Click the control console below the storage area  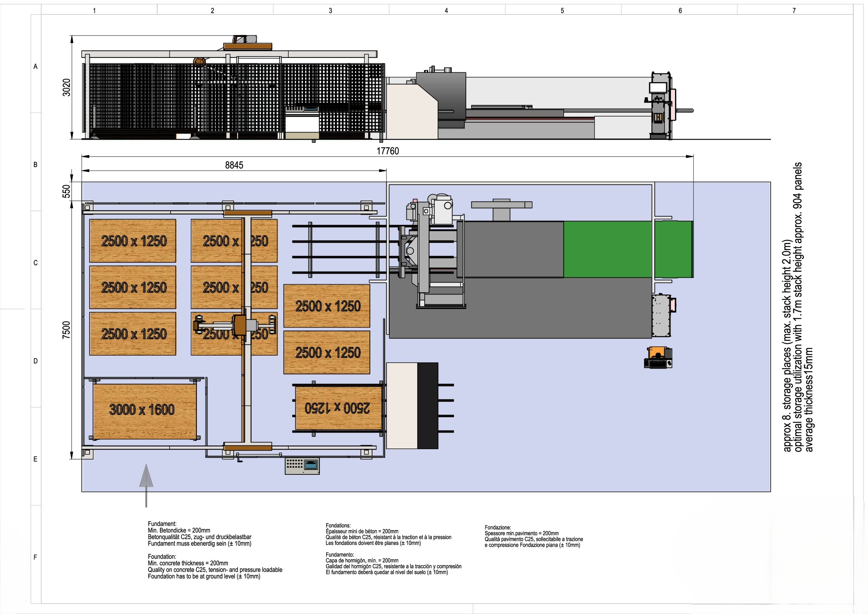(x=302, y=466)
